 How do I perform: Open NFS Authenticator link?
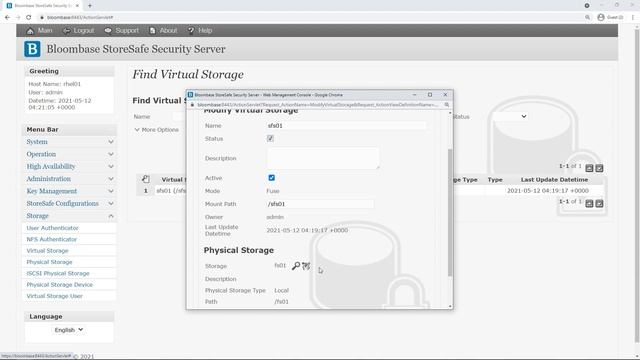coord(51,239)
